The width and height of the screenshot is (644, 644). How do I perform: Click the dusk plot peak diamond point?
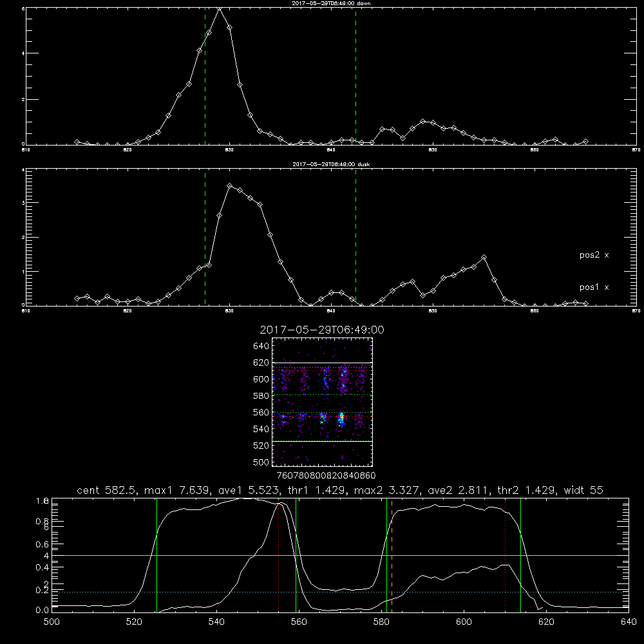click(230, 185)
